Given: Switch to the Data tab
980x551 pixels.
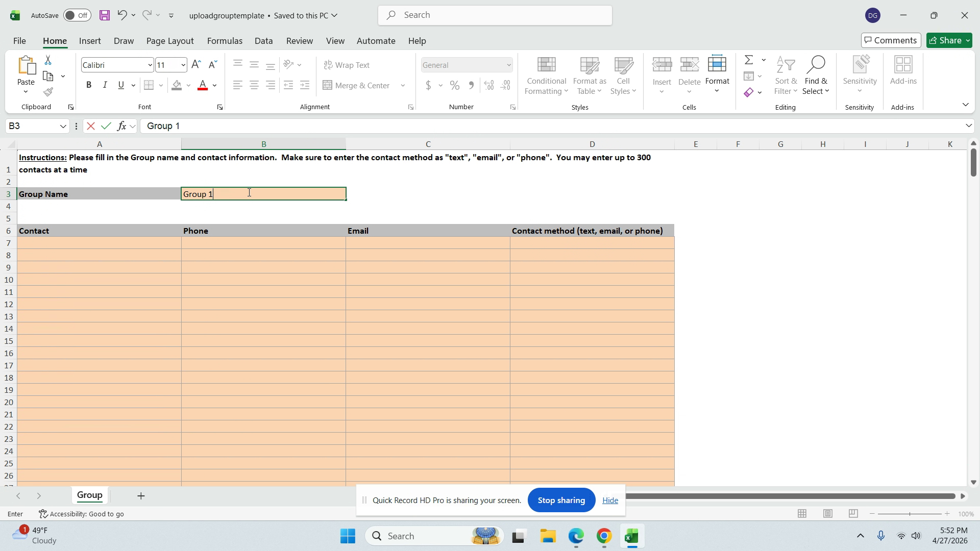Looking at the screenshot, I should click(x=263, y=41).
